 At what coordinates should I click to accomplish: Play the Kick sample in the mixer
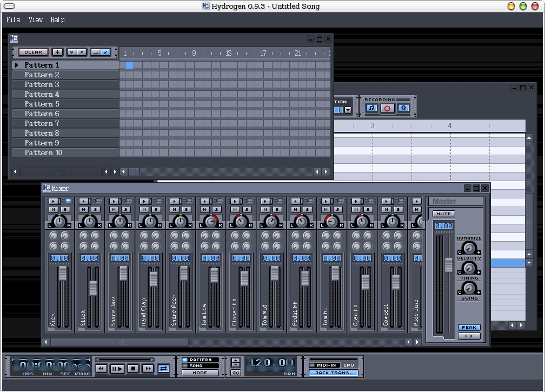[54, 201]
